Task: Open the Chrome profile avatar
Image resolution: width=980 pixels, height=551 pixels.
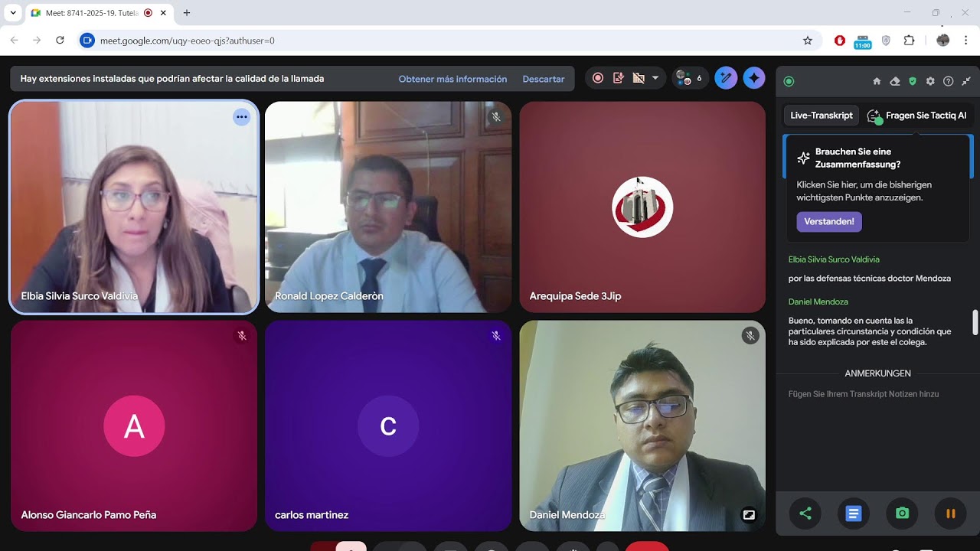Action: [943, 41]
